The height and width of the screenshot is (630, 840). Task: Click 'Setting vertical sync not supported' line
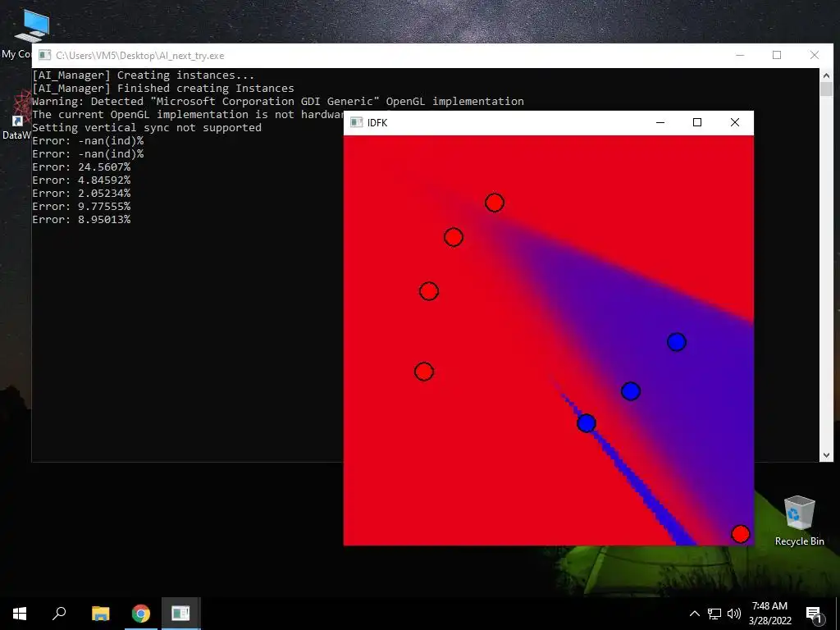[x=147, y=127]
